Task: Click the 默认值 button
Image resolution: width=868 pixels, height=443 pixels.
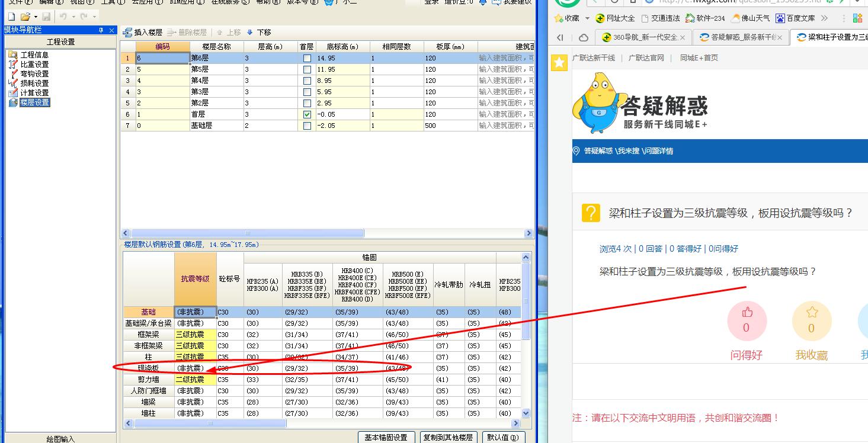Action: [504, 438]
